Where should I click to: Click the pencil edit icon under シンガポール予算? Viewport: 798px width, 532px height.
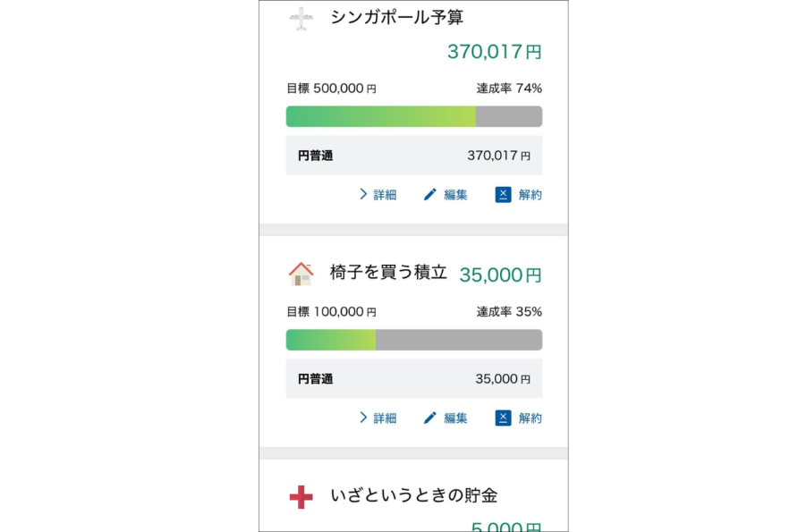pyautogui.click(x=430, y=194)
